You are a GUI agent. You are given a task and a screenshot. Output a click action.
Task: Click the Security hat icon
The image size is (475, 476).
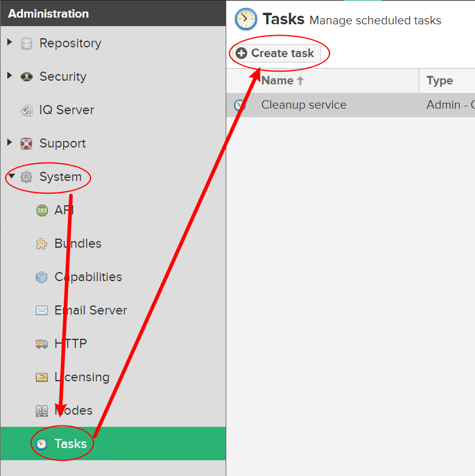coord(27,76)
